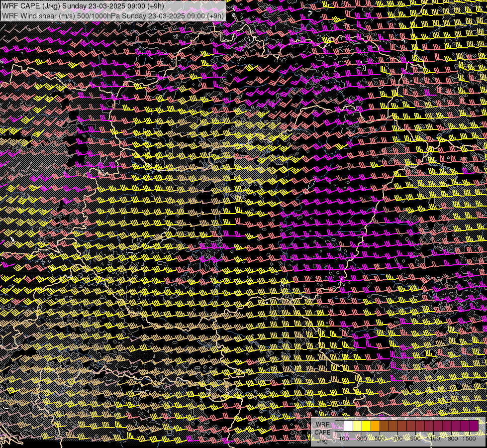Click the legend value 900

point(415,439)
